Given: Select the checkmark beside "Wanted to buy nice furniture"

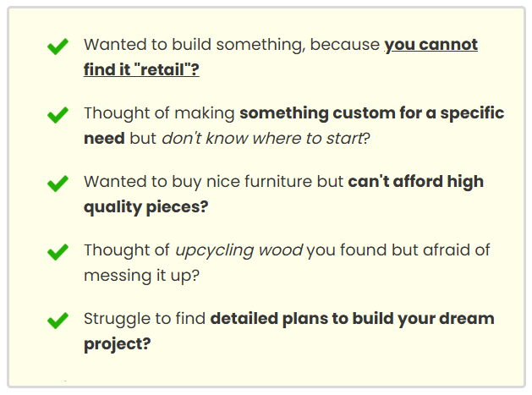Looking at the screenshot, I should (x=58, y=184).
